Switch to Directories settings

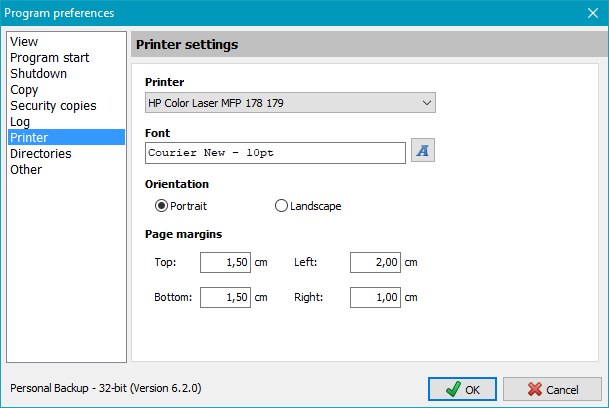(x=40, y=154)
